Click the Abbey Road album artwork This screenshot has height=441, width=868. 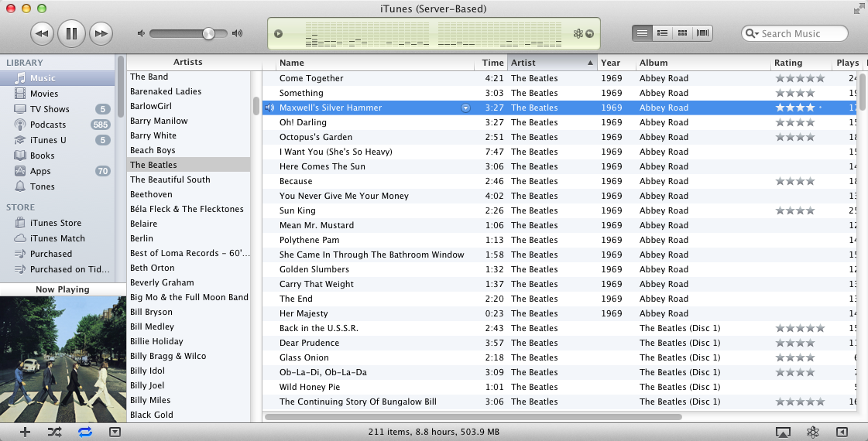click(x=63, y=360)
